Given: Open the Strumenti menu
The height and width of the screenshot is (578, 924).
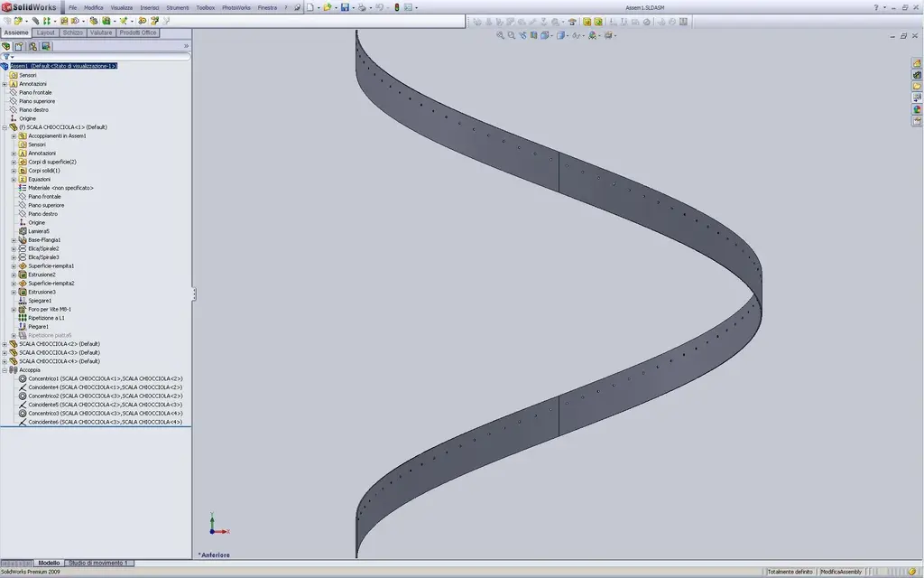Looking at the screenshot, I should (178, 7).
